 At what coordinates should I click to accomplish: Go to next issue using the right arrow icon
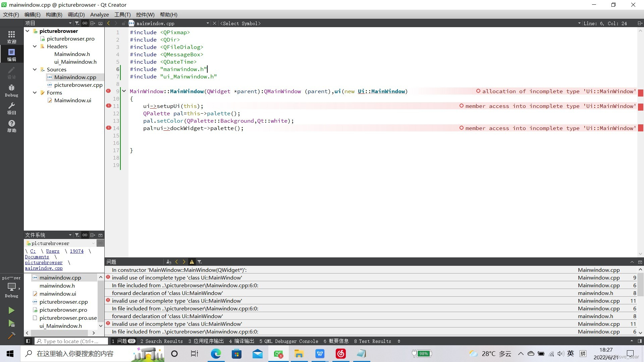click(184, 262)
